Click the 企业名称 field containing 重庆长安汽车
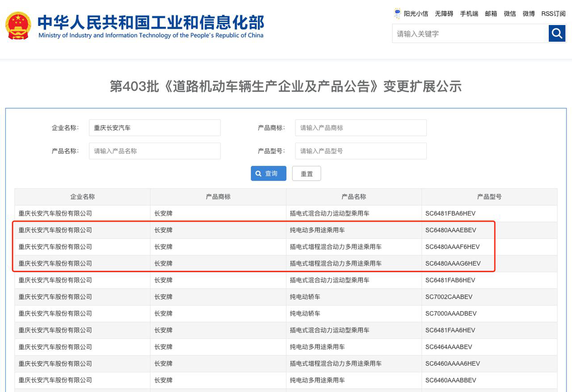572x392 pixels. [155, 128]
